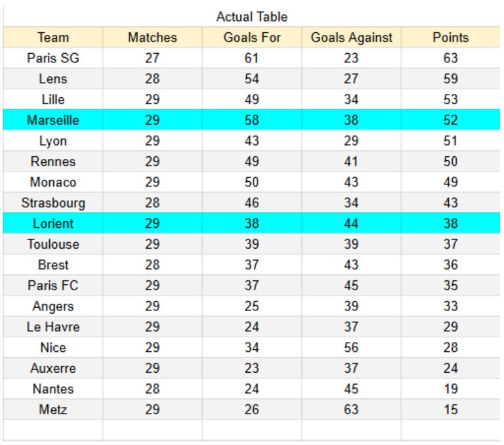Image resolution: width=504 pixels, height=445 pixels.
Task: Click the 'Lens' team cell
Action: (53, 79)
